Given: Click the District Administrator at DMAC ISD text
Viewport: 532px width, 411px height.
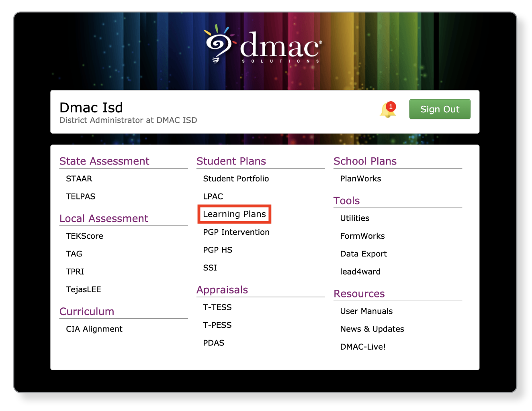Looking at the screenshot, I should coord(128,120).
